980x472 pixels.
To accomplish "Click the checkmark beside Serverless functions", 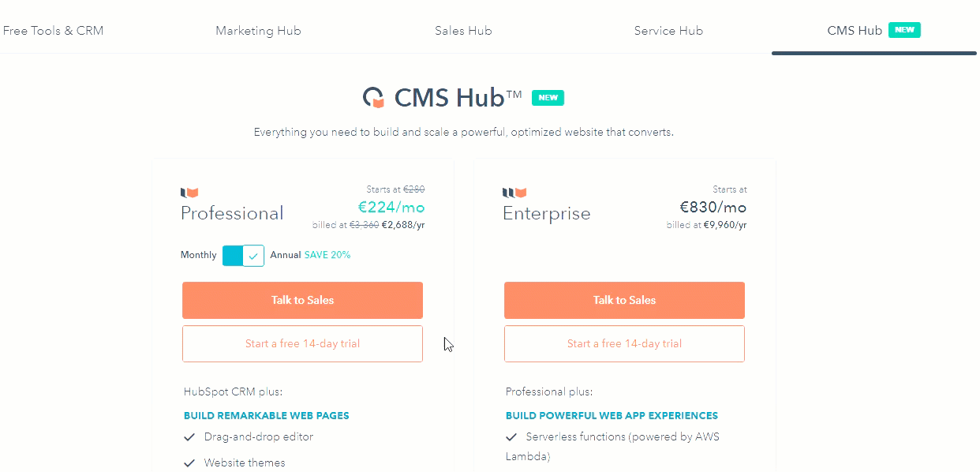I will tap(512, 436).
